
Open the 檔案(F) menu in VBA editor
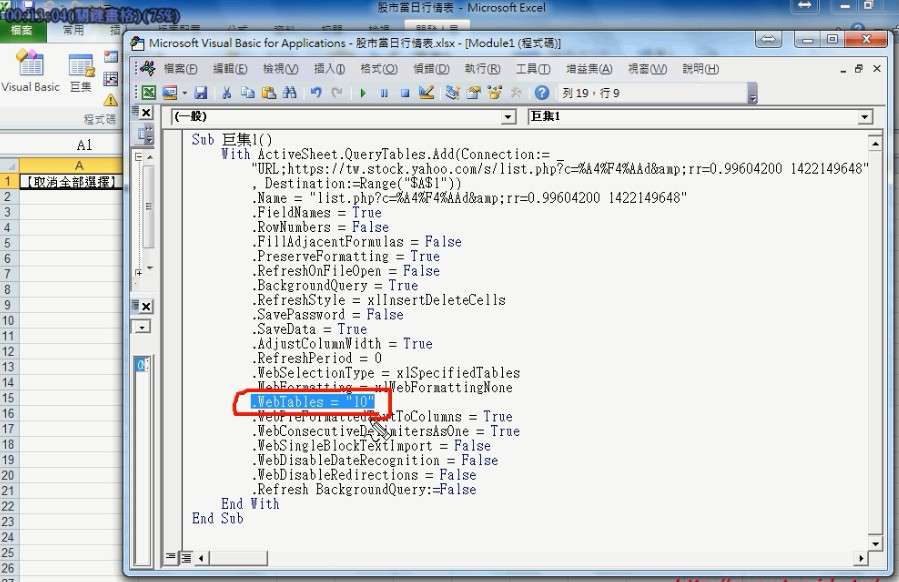[x=180, y=69]
